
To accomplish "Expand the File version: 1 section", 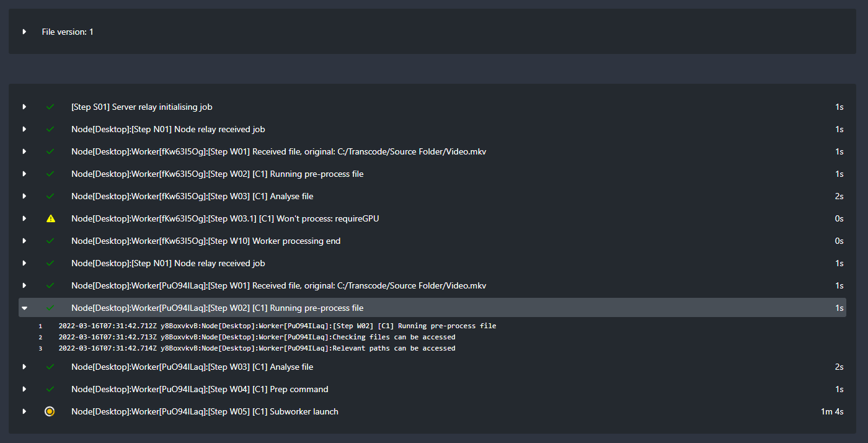I will point(25,32).
